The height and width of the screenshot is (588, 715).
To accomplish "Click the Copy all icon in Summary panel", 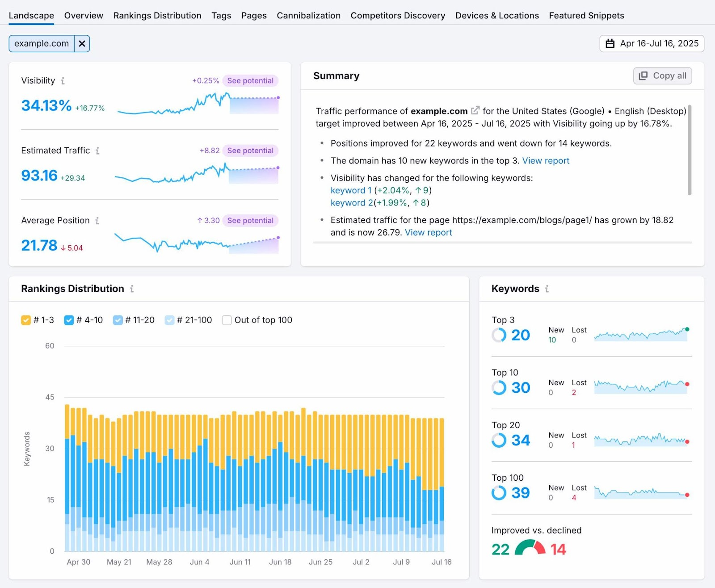I will tap(643, 76).
